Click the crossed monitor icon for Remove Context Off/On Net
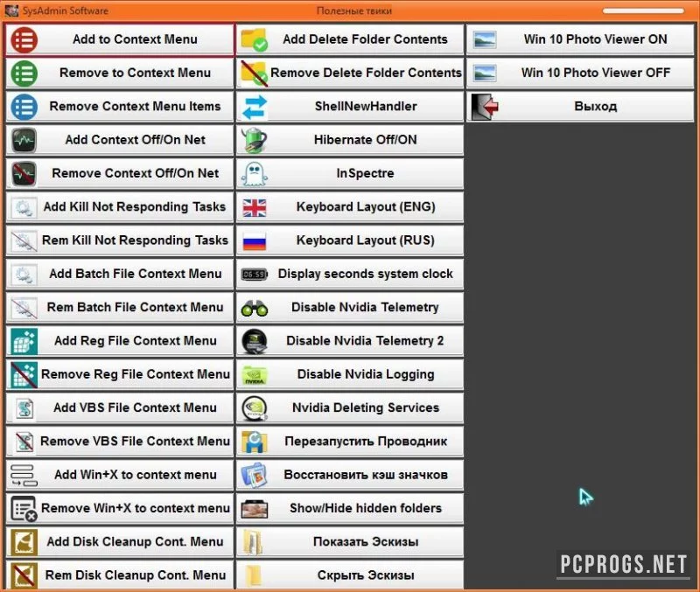Viewport: 700px width, 592px height. coord(24,173)
